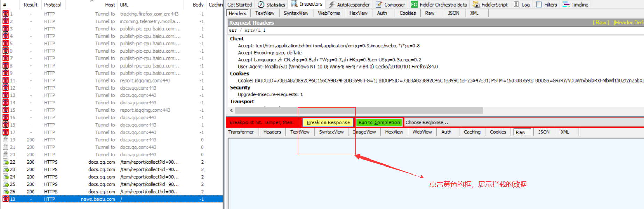Select request Raw inspector tab

[x=430, y=13]
